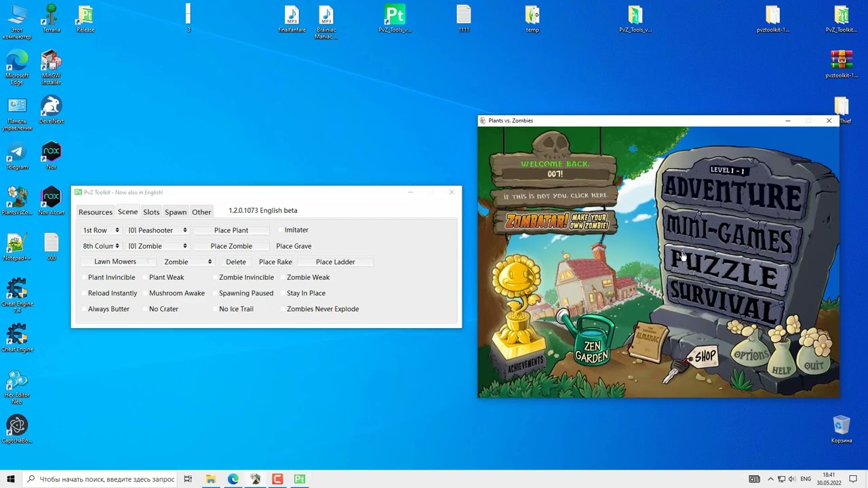Enable Reload Instantly checkbox
This screenshot has height=488, width=868.
(x=109, y=293)
